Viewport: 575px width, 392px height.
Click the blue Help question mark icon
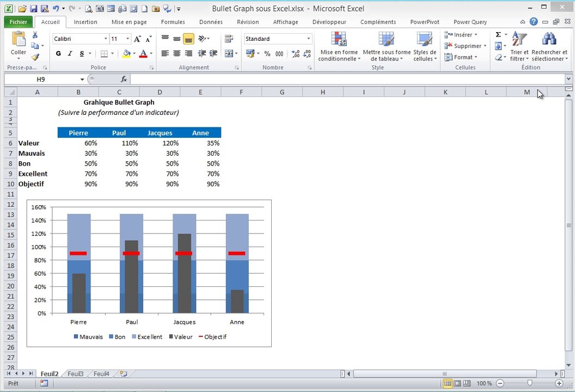(534, 22)
